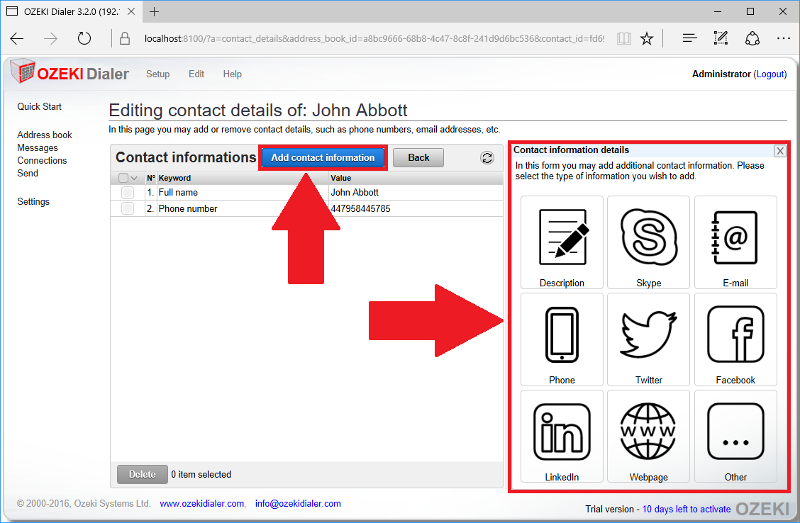Pick the LinkedIn contact type icon

pyautogui.click(x=562, y=431)
